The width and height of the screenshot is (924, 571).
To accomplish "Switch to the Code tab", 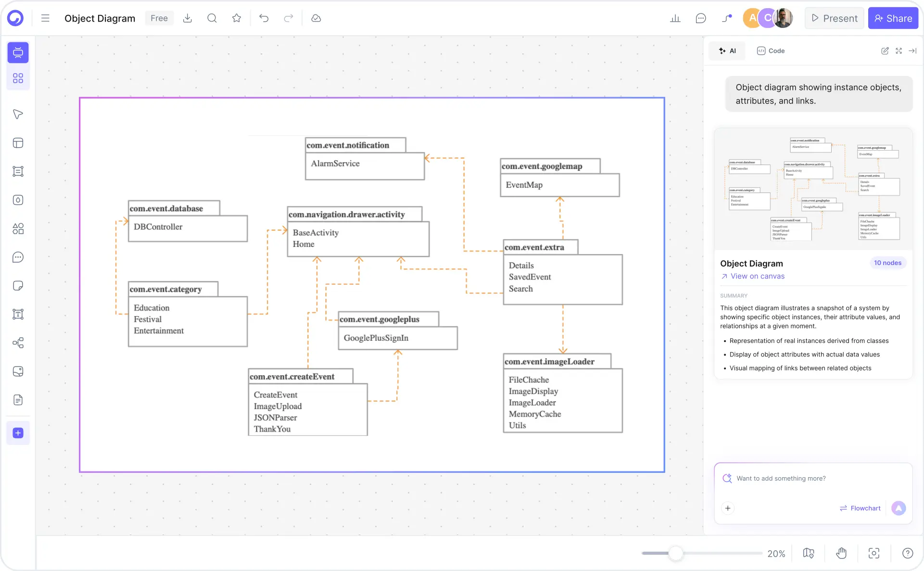I will (770, 51).
